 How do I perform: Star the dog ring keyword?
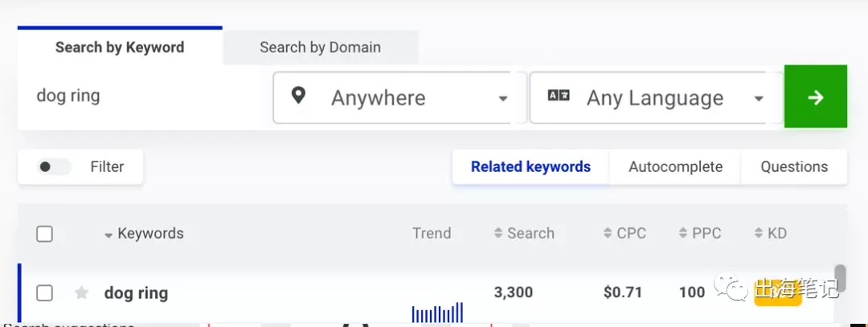click(81, 292)
